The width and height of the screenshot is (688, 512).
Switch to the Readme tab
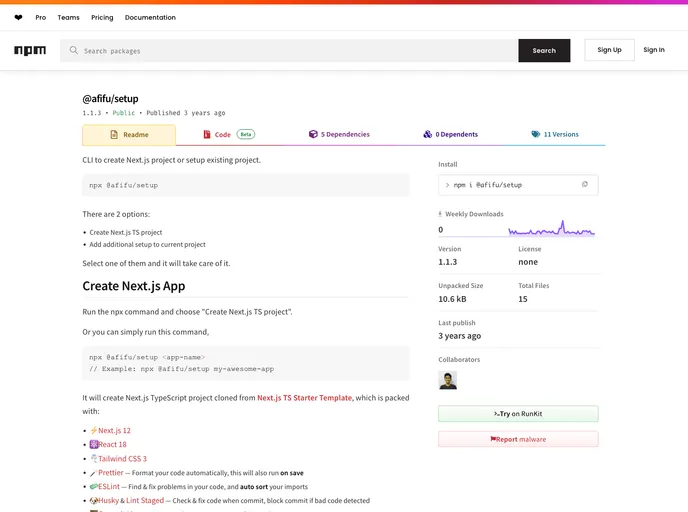(x=129, y=135)
